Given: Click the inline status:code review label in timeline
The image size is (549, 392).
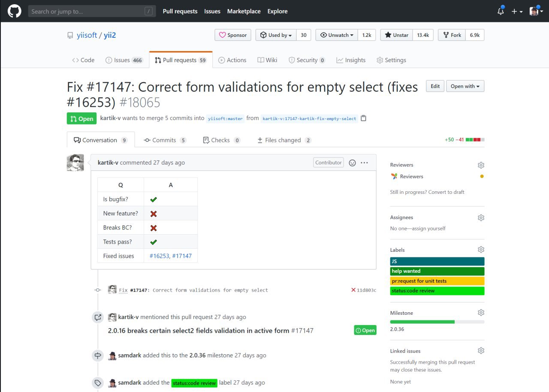Looking at the screenshot, I should [x=194, y=383].
